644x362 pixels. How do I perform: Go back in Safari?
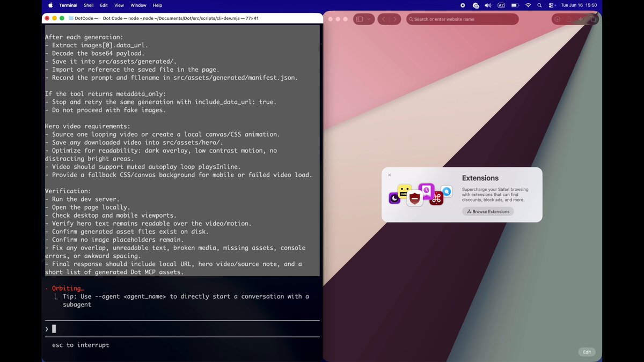coord(384,19)
